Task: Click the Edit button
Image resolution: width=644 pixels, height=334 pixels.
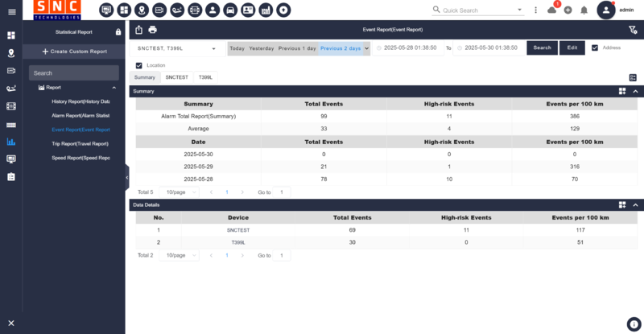Action: point(572,47)
